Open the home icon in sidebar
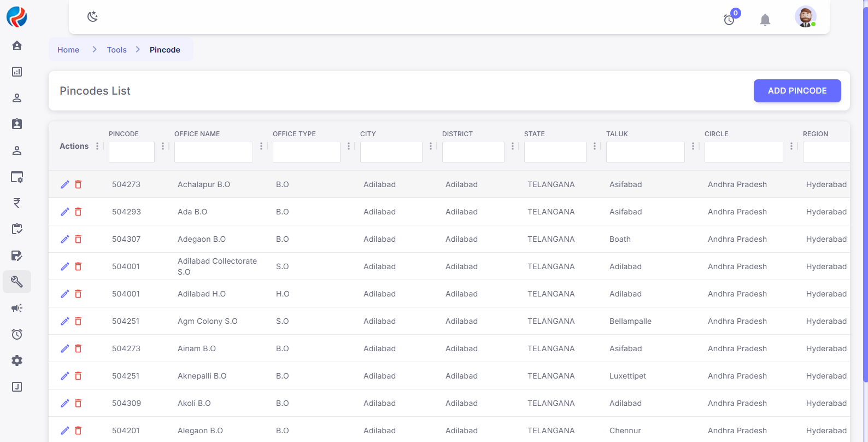The image size is (868, 442). pyautogui.click(x=17, y=45)
